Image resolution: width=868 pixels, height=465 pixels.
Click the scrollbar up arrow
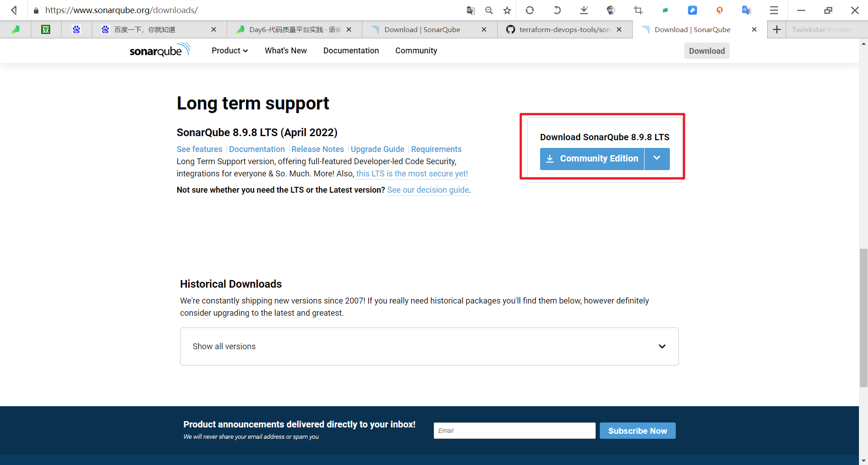pos(863,44)
